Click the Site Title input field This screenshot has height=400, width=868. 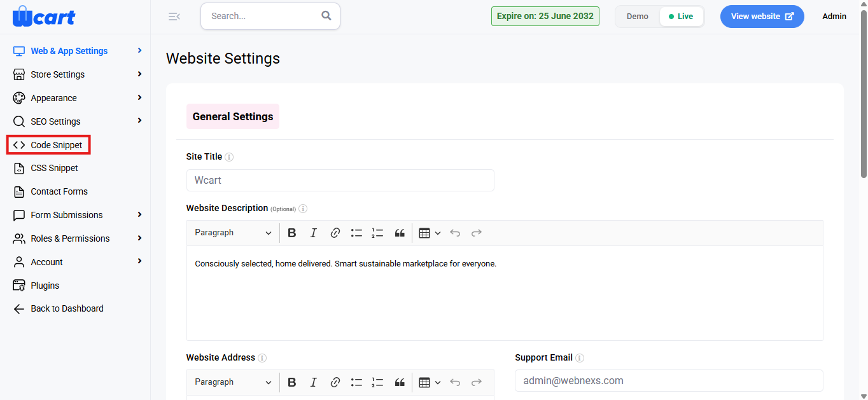tap(340, 180)
